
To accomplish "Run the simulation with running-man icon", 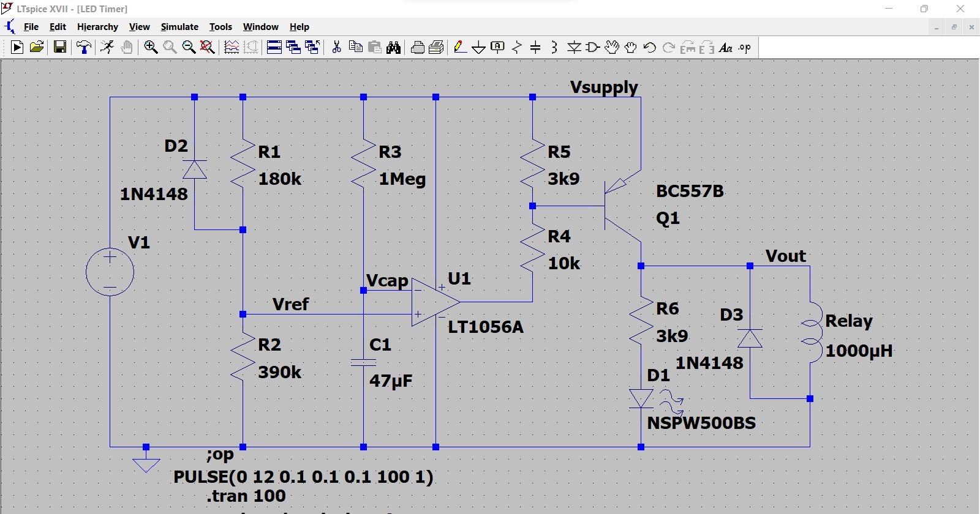I will [x=107, y=47].
